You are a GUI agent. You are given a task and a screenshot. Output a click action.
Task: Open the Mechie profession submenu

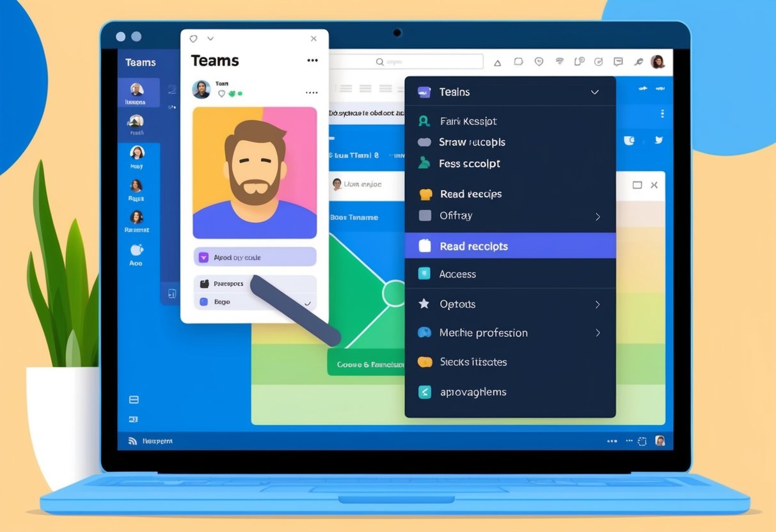tap(597, 332)
